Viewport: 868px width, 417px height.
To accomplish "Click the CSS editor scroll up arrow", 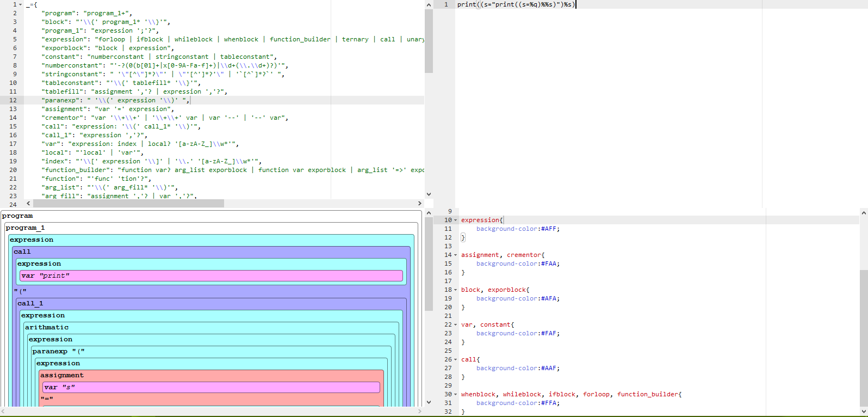I will pyautogui.click(x=864, y=212).
